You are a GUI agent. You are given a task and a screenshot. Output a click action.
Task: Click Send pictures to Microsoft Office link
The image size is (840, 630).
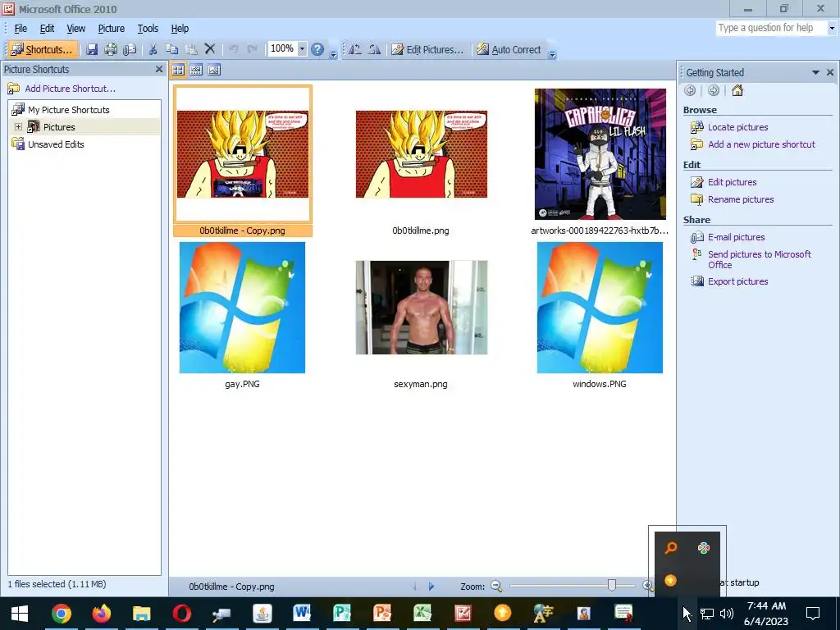click(x=759, y=259)
